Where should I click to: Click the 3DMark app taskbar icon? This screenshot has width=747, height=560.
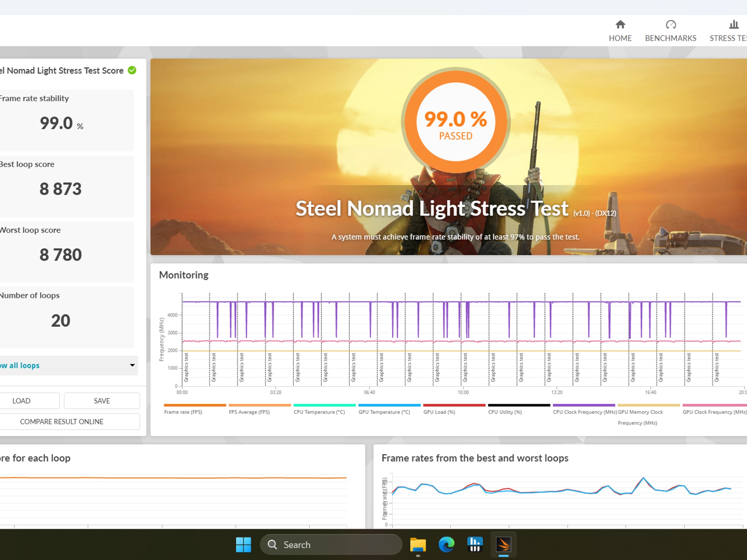pos(503,545)
